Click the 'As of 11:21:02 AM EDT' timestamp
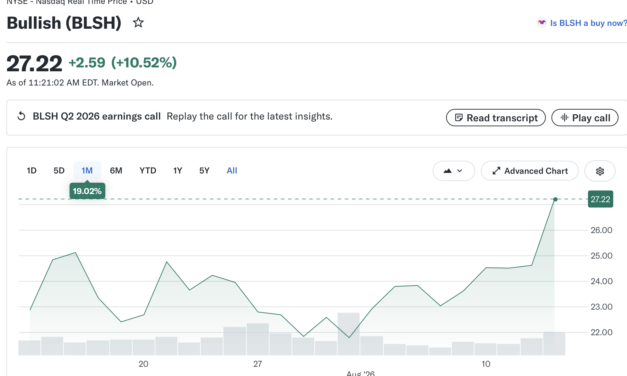 80,83
